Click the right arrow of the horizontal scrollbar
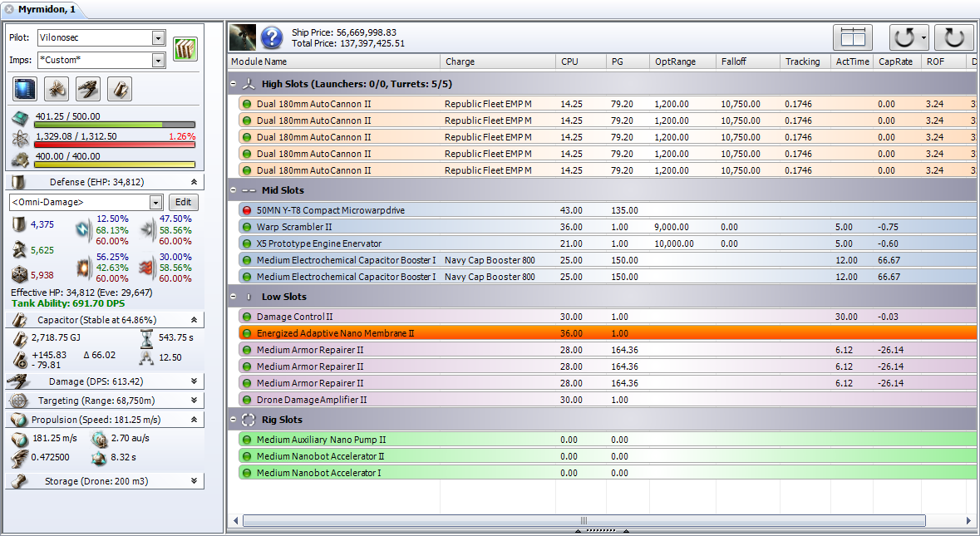Image resolution: width=980 pixels, height=536 pixels. click(968, 520)
